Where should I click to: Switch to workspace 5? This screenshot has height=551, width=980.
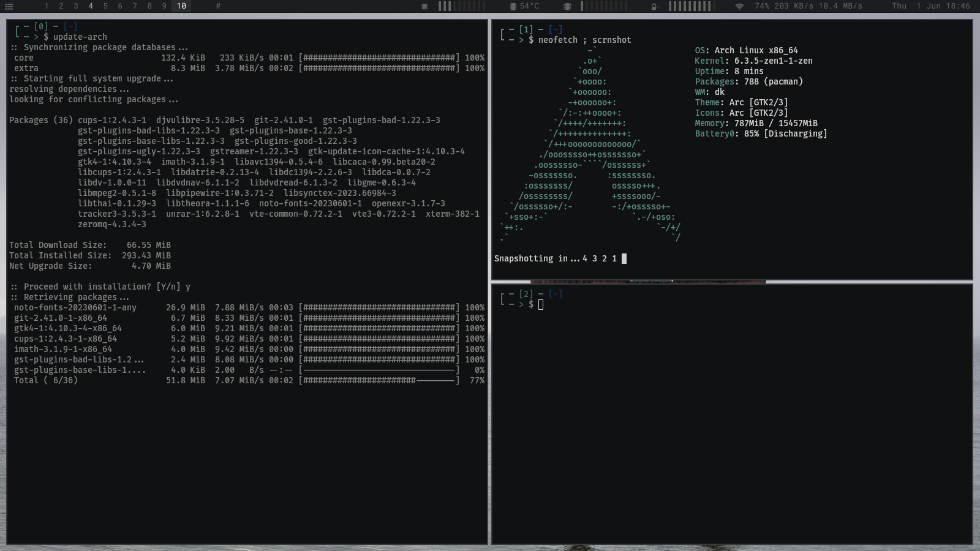(105, 6)
